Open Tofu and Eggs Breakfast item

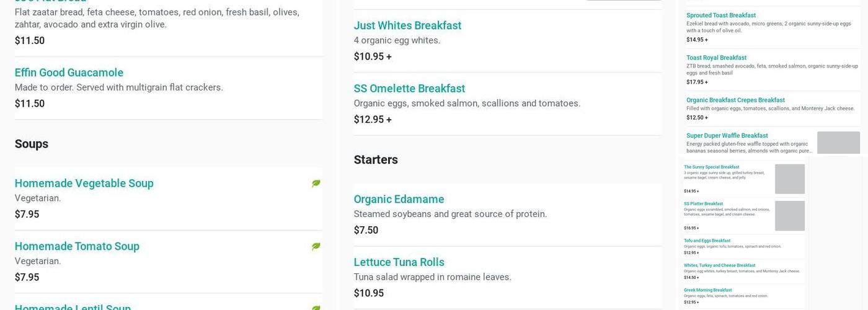(707, 241)
